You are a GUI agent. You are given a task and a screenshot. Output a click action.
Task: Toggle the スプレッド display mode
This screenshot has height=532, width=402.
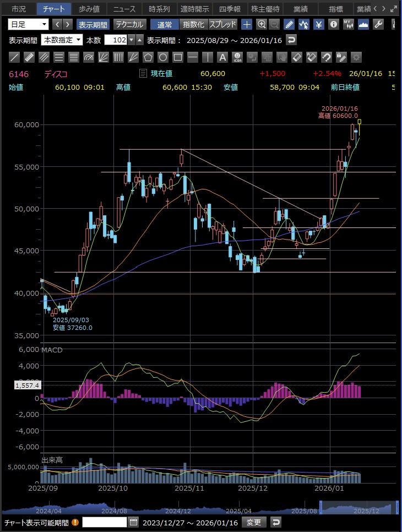point(222,24)
